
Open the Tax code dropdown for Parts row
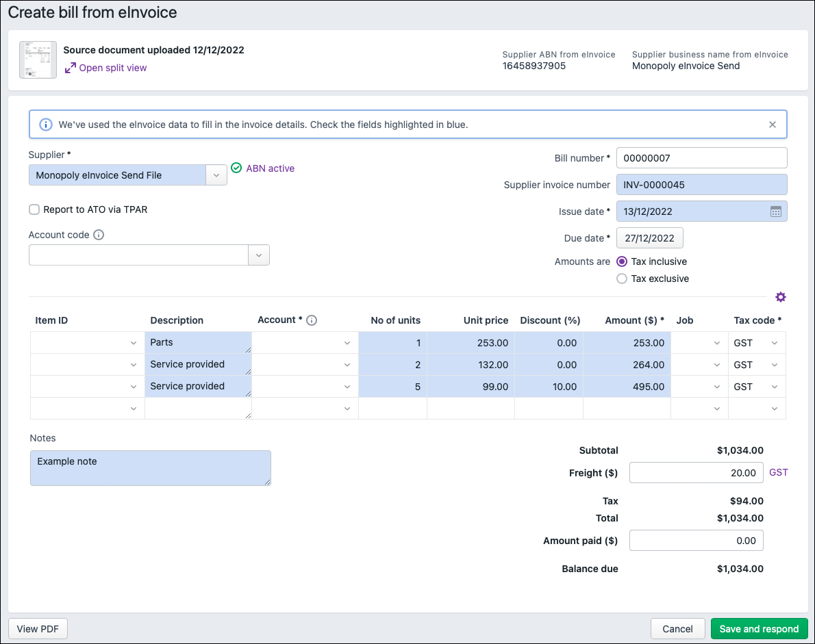click(775, 343)
